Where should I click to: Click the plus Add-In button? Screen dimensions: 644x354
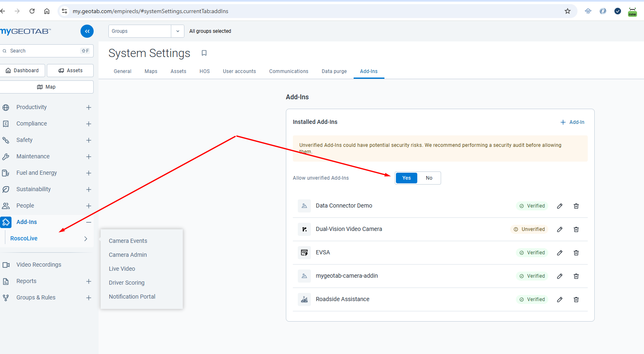click(x=572, y=122)
